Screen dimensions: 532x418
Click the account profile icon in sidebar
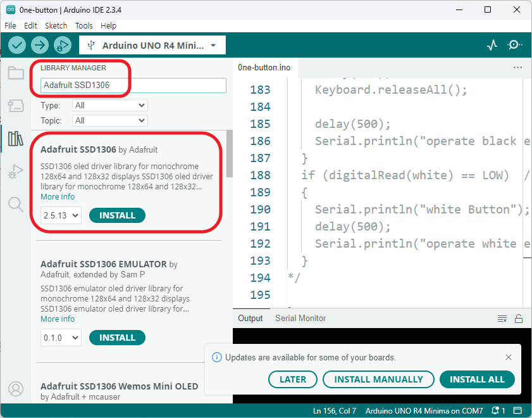[16, 389]
